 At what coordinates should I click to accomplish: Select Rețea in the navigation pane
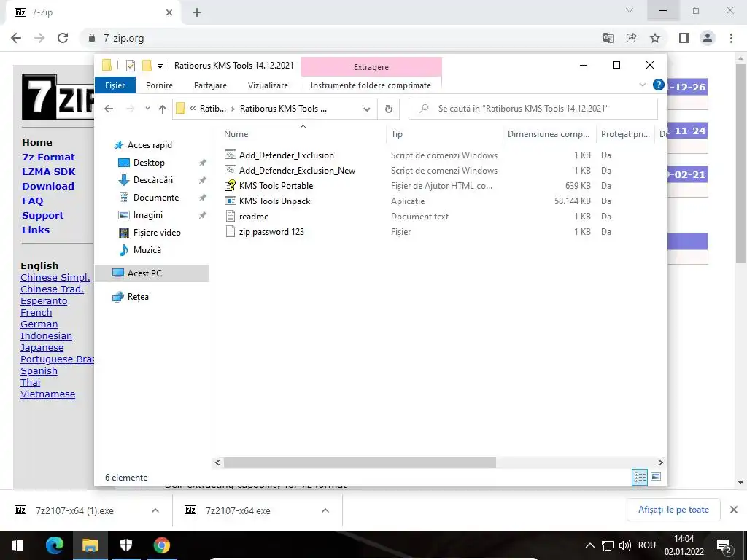tap(138, 297)
